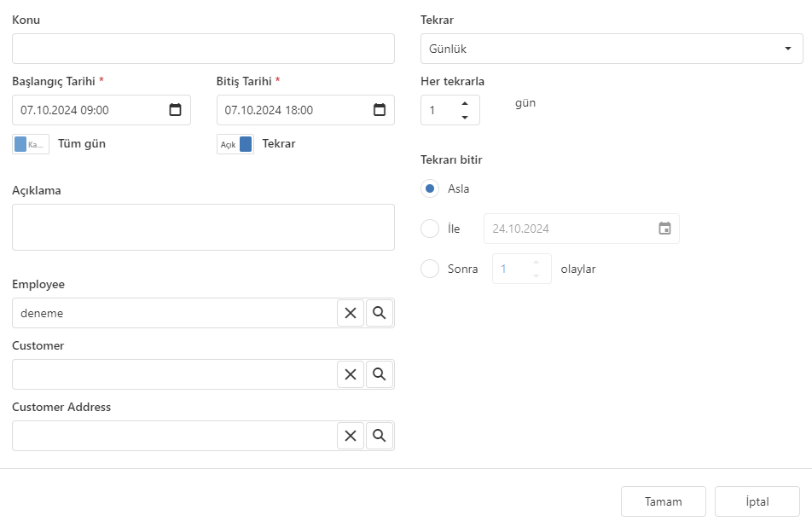Expand the Tekrar Günlük dropdown

pos(612,49)
